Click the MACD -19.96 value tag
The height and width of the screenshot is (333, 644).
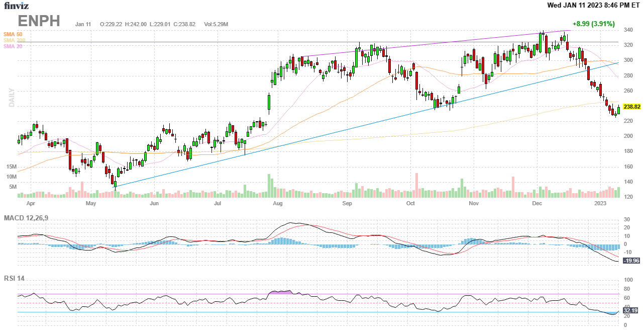coord(631,261)
